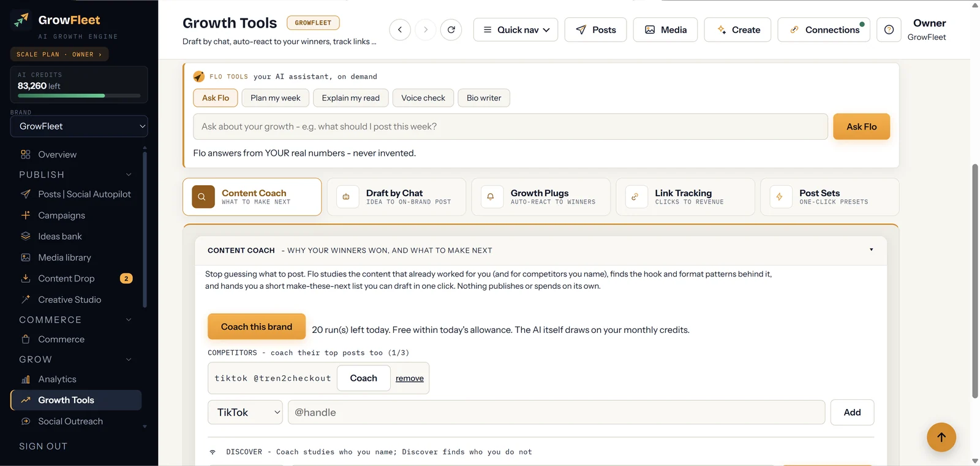Switch to the Draft by Chat tab

(396, 197)
